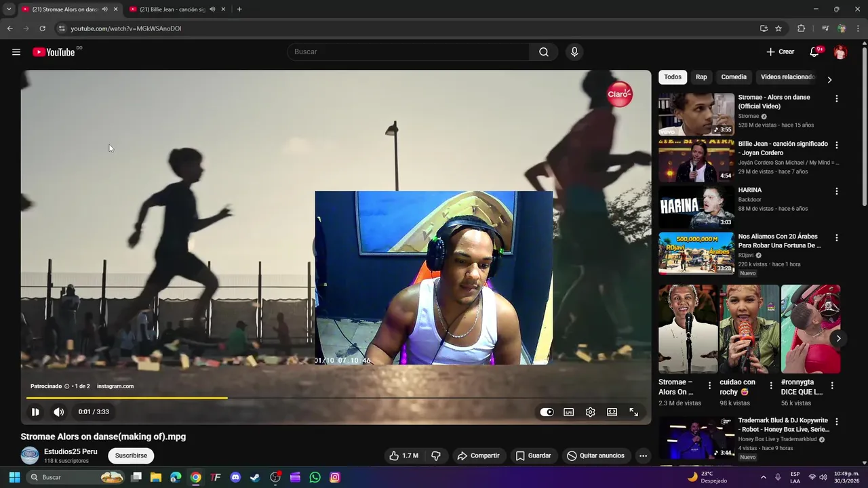Click the Suscribirse button
The height and width of the screenshot is (488, 868).
click(131, 455)
